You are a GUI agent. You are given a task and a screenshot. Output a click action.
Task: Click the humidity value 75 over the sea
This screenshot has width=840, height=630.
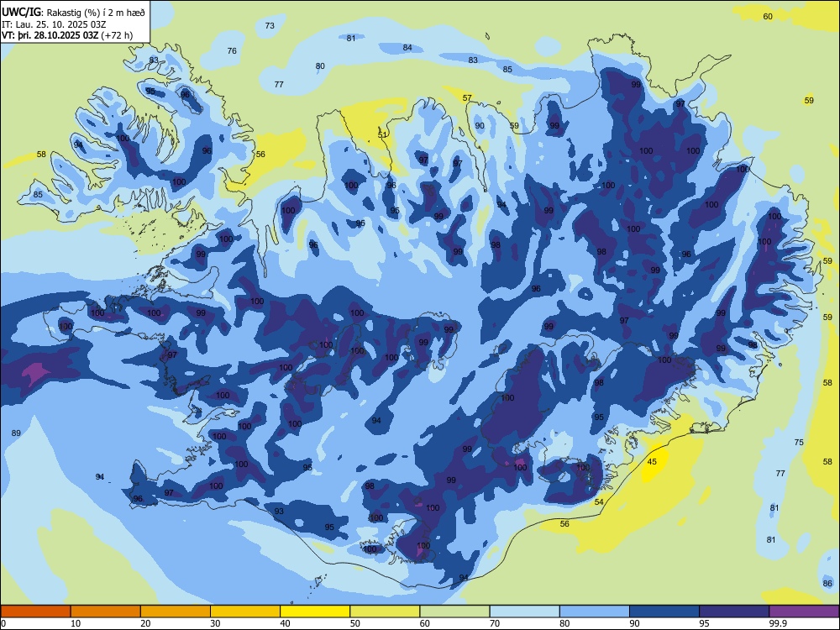(x=799, y=443)
